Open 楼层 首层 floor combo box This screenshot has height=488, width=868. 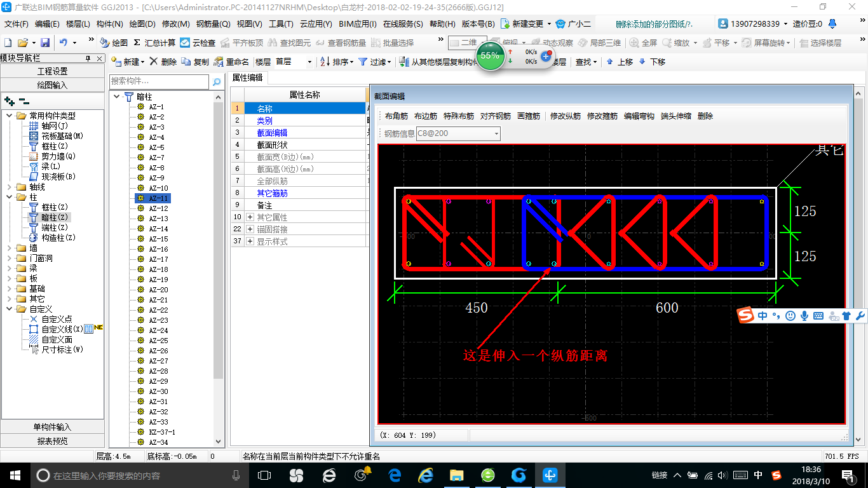click(x=294, y=62)
